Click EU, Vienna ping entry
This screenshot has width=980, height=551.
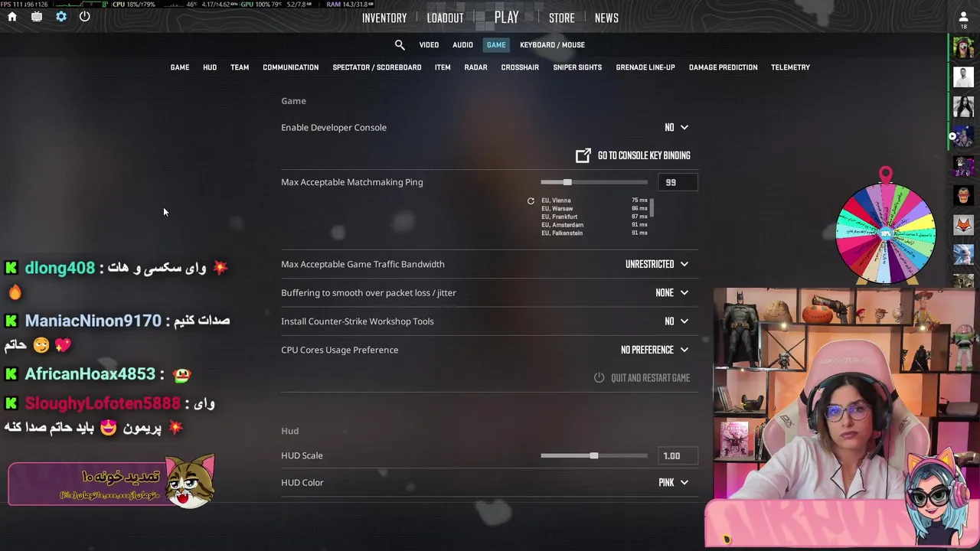tap(594, 201)
